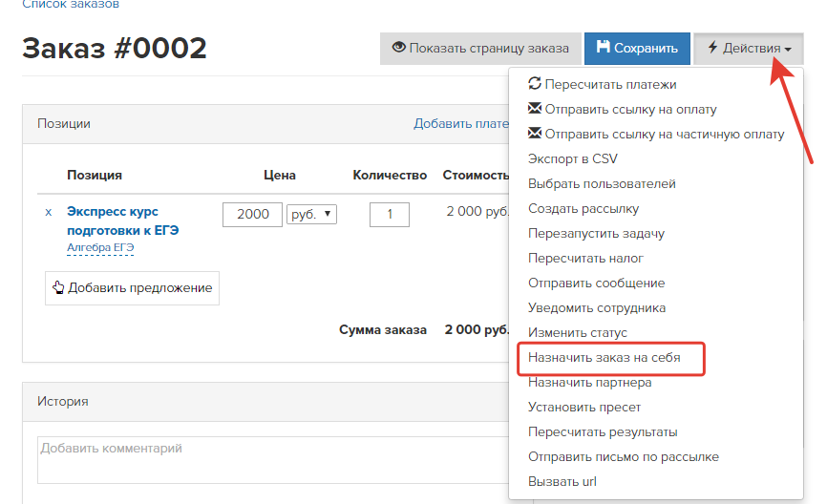827x504 pixels.
Task: Click the Количество column header
Action: [x=390, y=175]
